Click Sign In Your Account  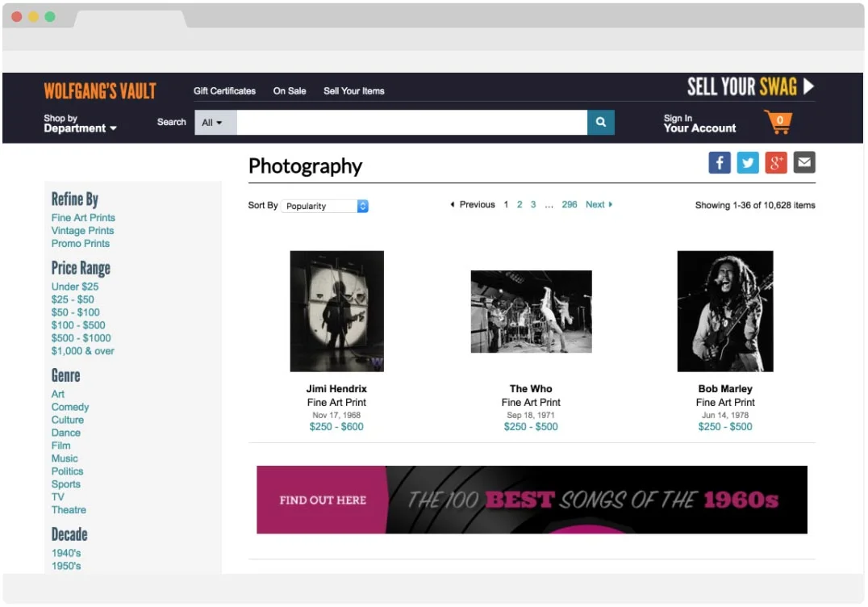click(x=699, y=123)
